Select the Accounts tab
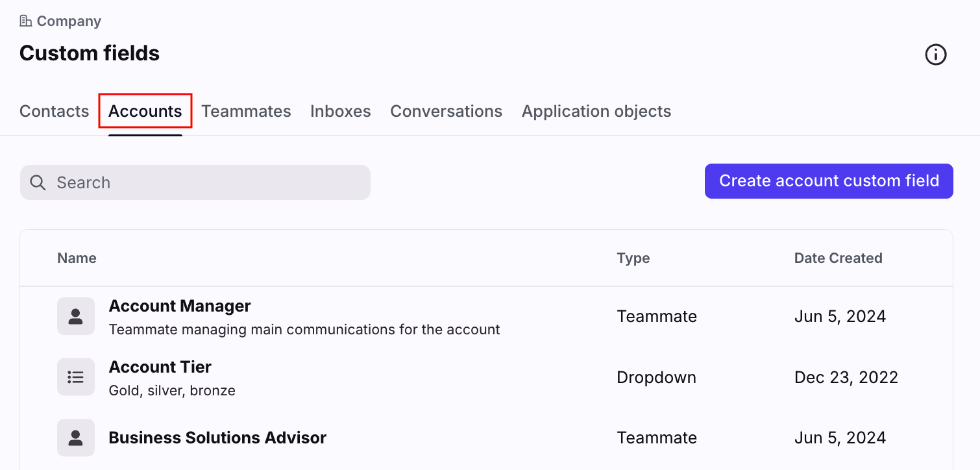980x470 pixels. pyautogui.click(x=145, y=112)
